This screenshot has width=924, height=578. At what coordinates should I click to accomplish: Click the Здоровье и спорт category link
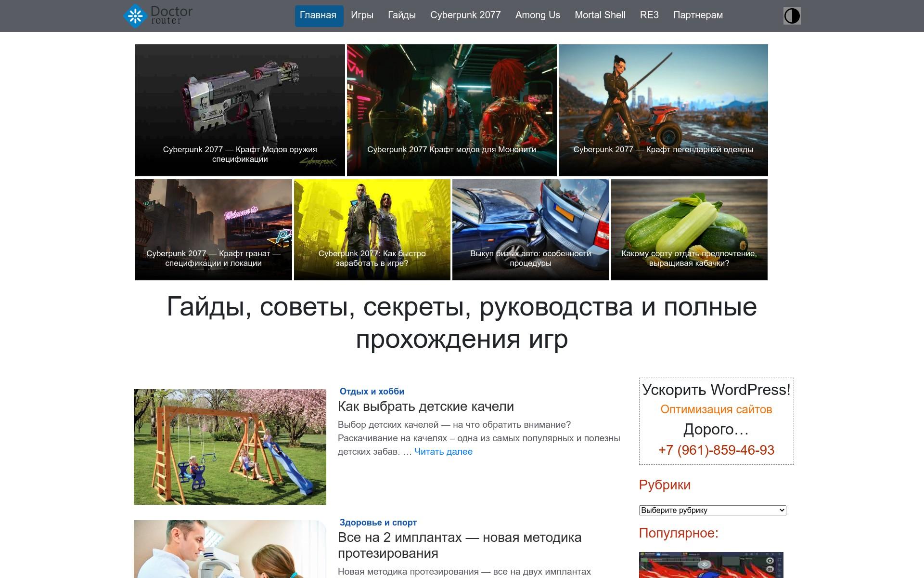click(378, 523)
